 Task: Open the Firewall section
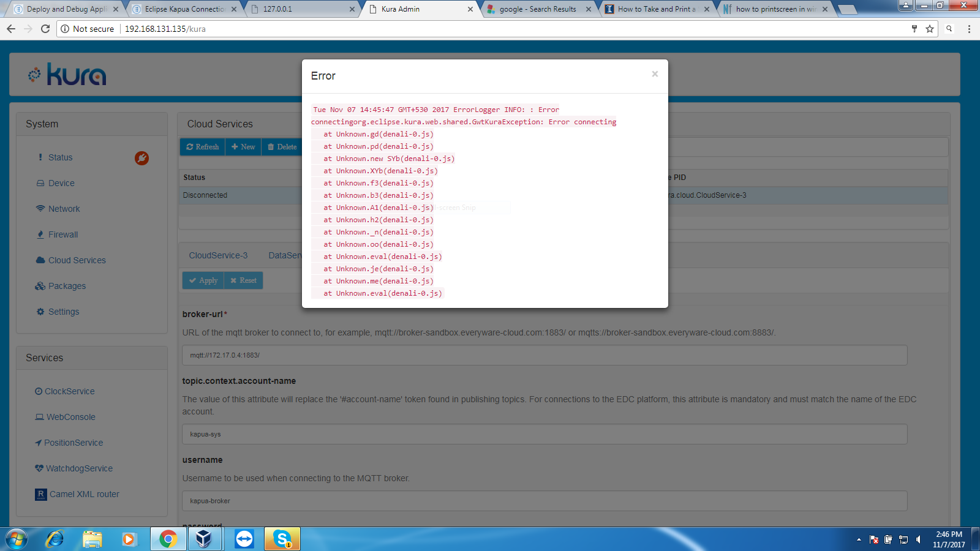[63, 234]
